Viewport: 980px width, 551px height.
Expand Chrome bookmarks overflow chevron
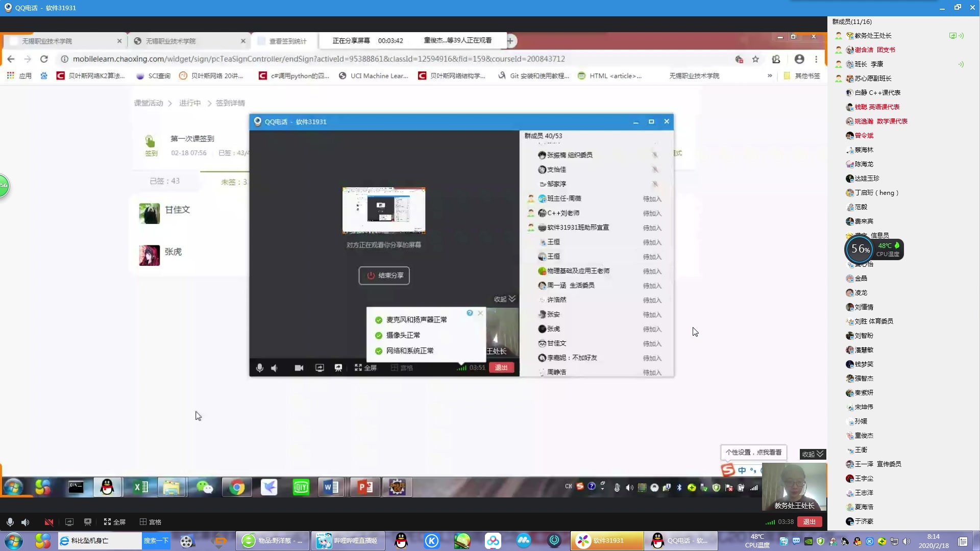[770, 76]
